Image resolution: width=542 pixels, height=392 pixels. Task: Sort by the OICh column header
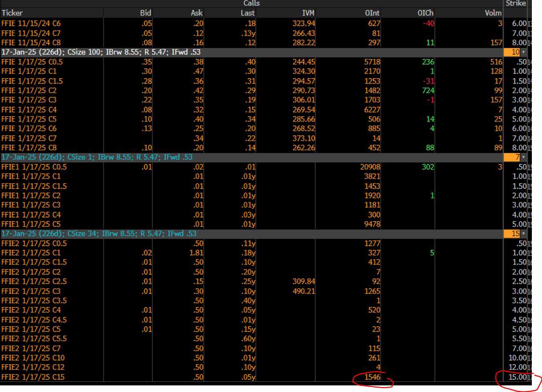tap(425, 13)
